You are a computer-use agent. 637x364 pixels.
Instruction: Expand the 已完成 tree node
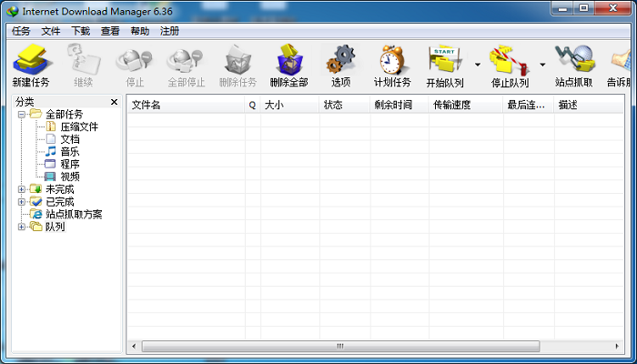pyautogui.click(x=22, y=202)
